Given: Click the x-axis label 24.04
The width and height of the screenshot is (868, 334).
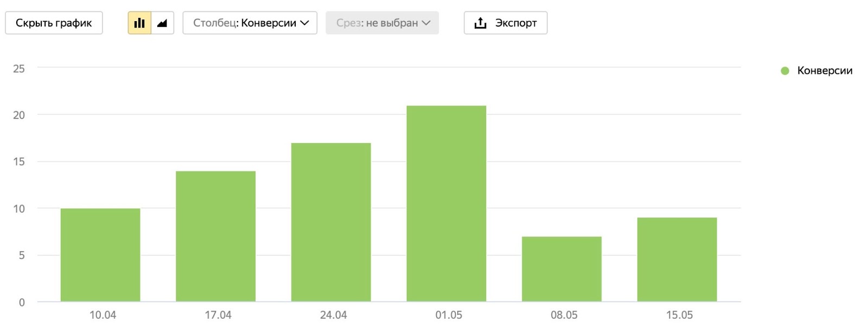Looking at the screenshot, I should [334, 315].
